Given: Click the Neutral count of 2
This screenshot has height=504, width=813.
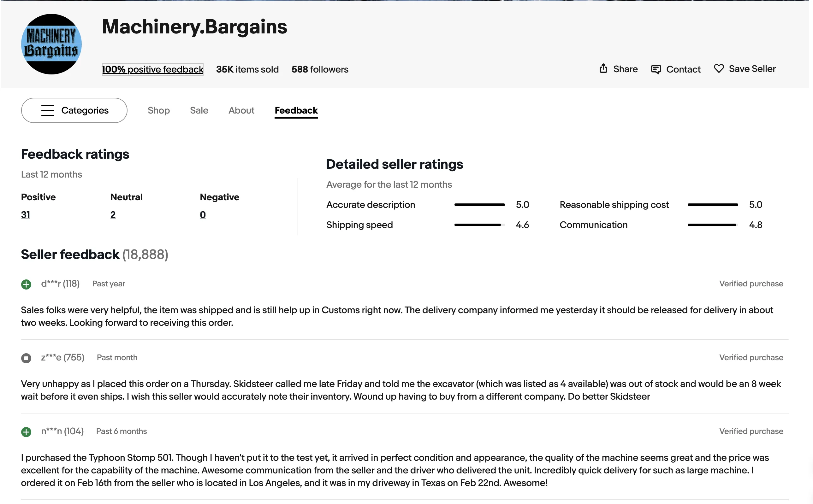Looking at the screenshot, I should click(x=113, y=215).
